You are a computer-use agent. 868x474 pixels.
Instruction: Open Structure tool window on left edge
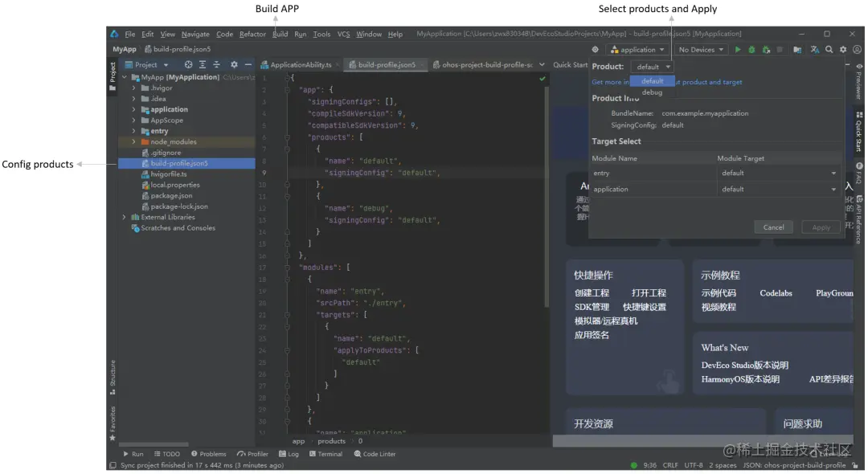click(113, 378)
